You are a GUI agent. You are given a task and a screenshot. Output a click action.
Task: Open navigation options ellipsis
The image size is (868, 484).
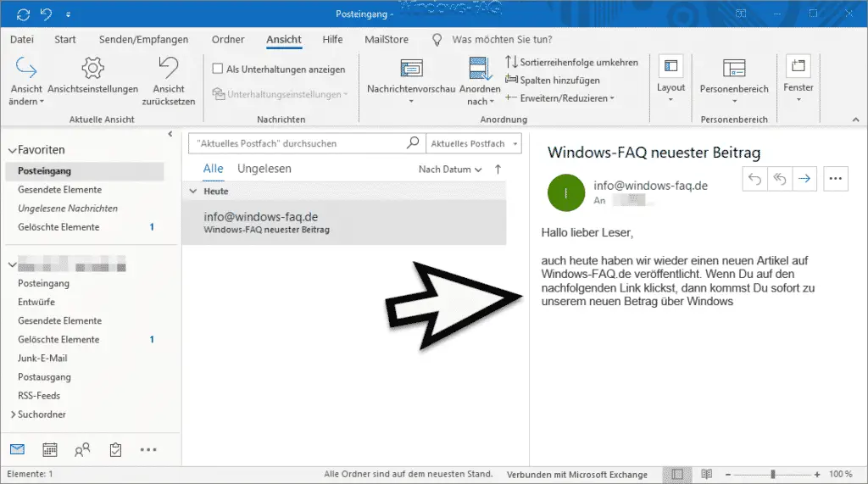[x=148, y=449]
